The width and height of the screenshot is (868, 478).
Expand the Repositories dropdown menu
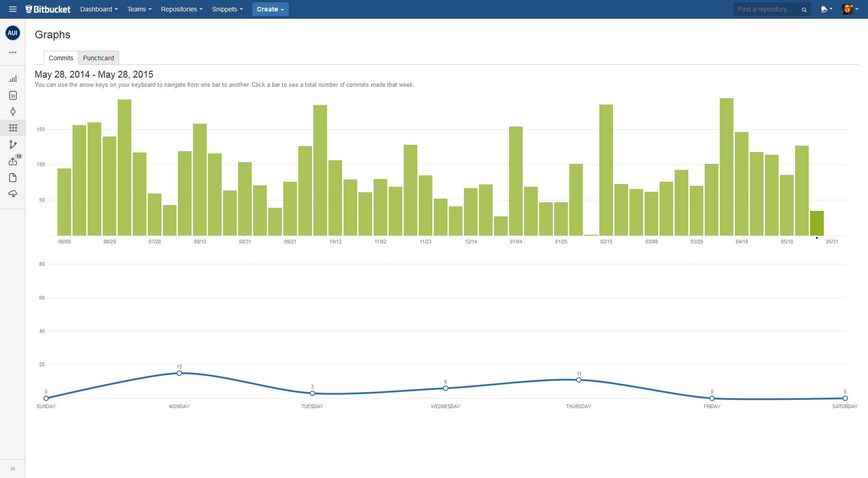tap(181, 9)
